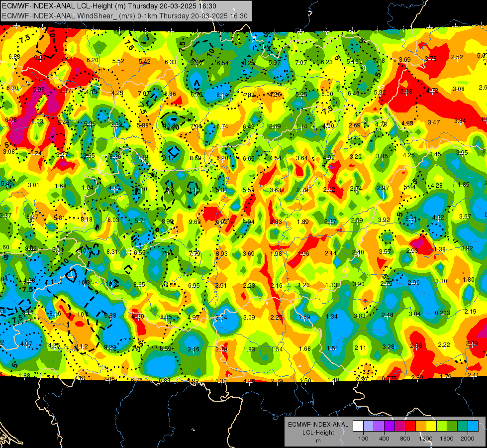Click the map value 1.14
487x448 pixels.
301,126
